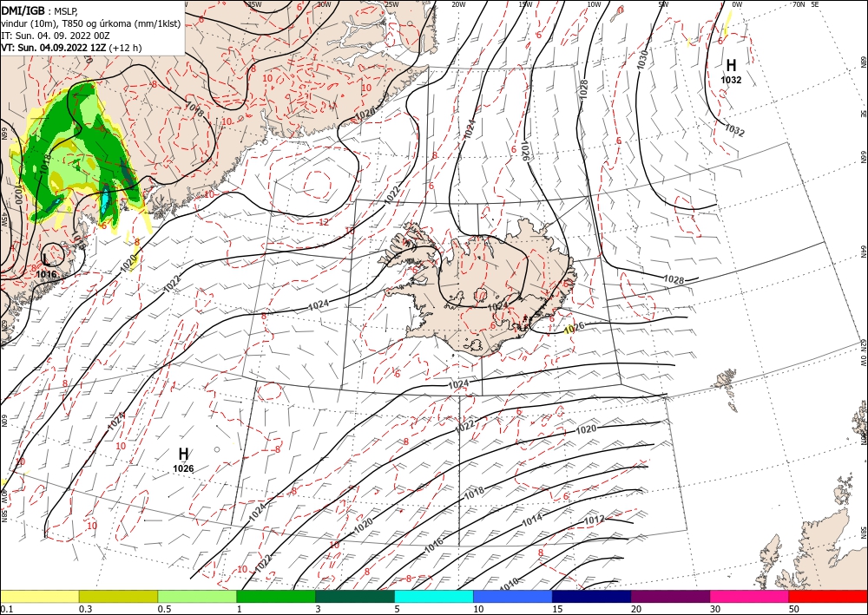Click the light green 0.5–1 legend swatch
The height and width of the screenshot is (615, 868).
pos(197,596)
